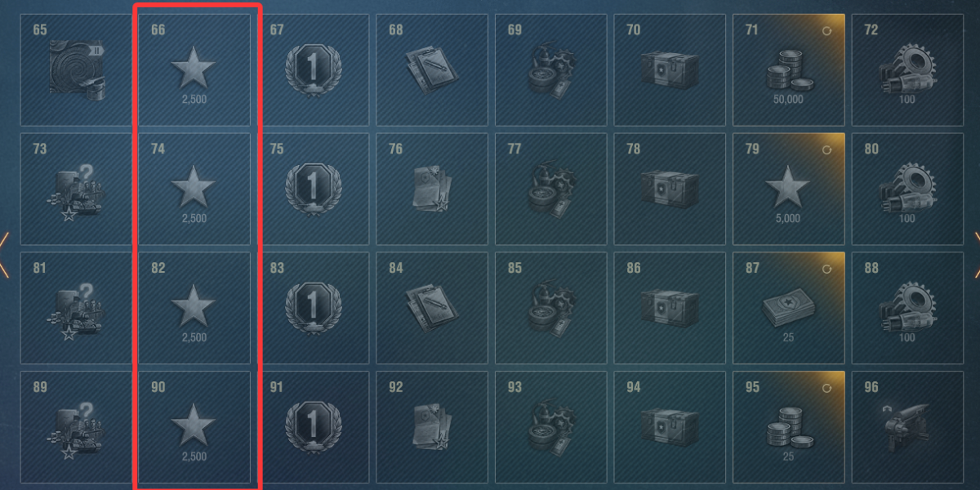Select the anvil reward in stage 96

point(907,427)
